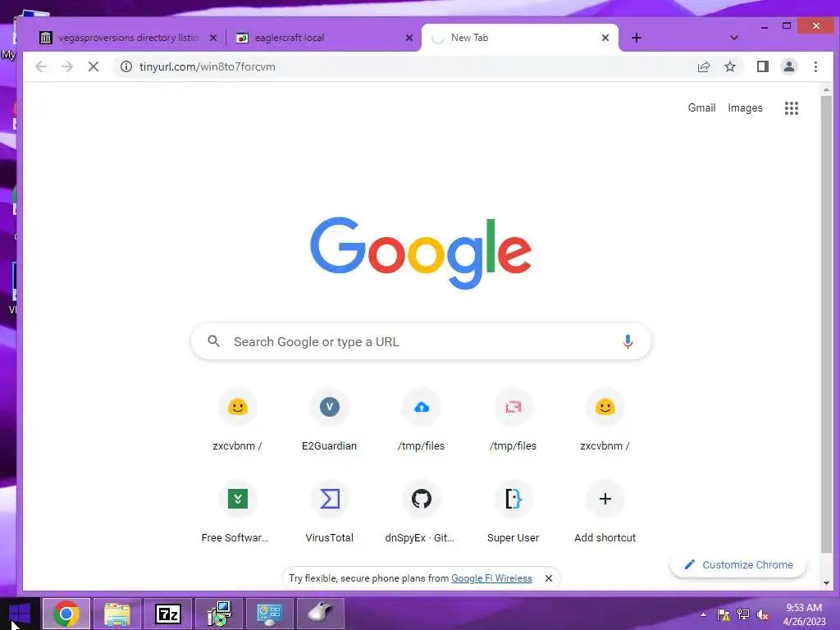Click Add shortcut plus tile
This screenshot has width=840, height=630.
tap(605, 514)
